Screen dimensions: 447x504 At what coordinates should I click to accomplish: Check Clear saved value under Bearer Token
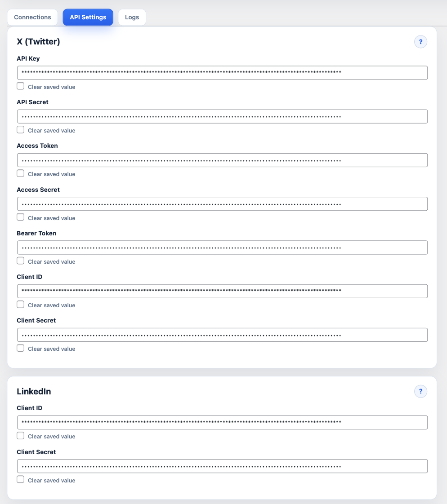point(20,260)
